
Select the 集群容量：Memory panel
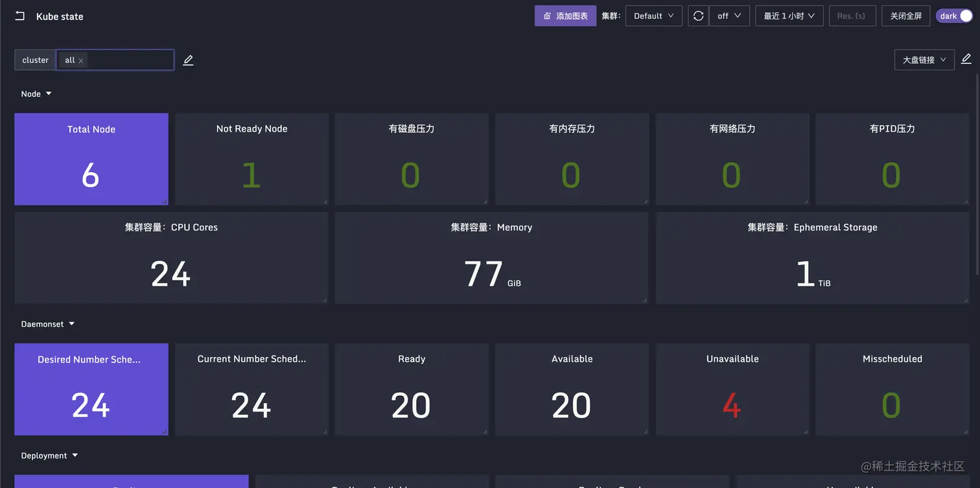tap(491, 258)
